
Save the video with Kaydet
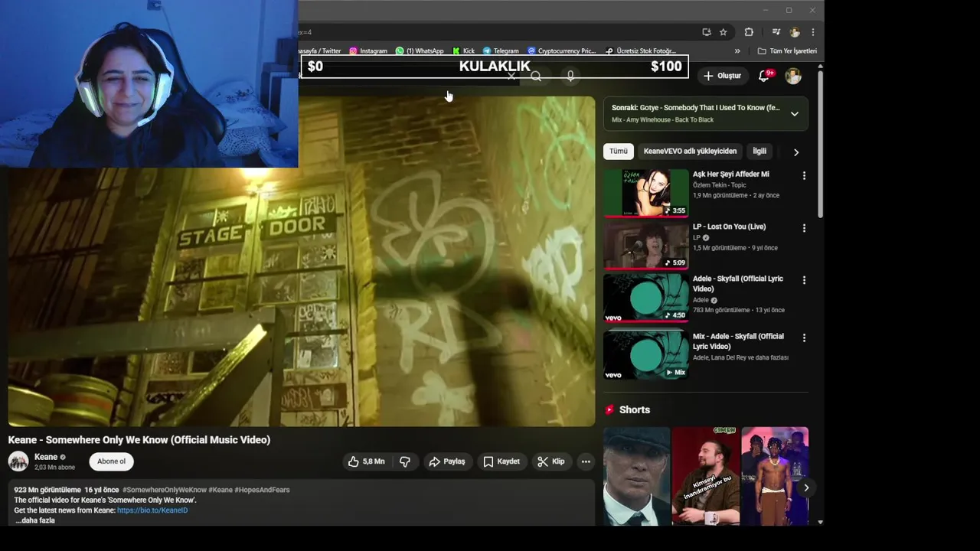point(501,461)
